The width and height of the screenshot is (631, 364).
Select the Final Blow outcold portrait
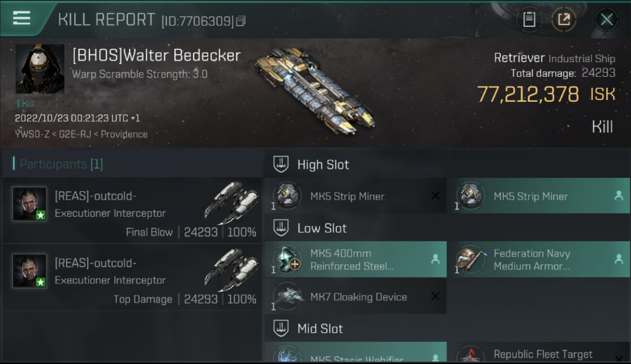pos(30,204)
